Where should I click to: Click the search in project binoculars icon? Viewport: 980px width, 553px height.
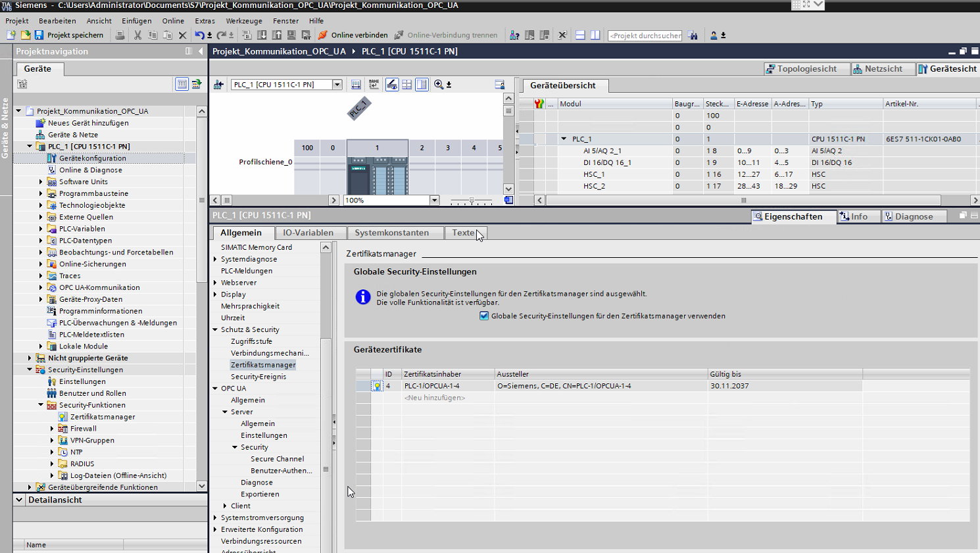(693, 35)
